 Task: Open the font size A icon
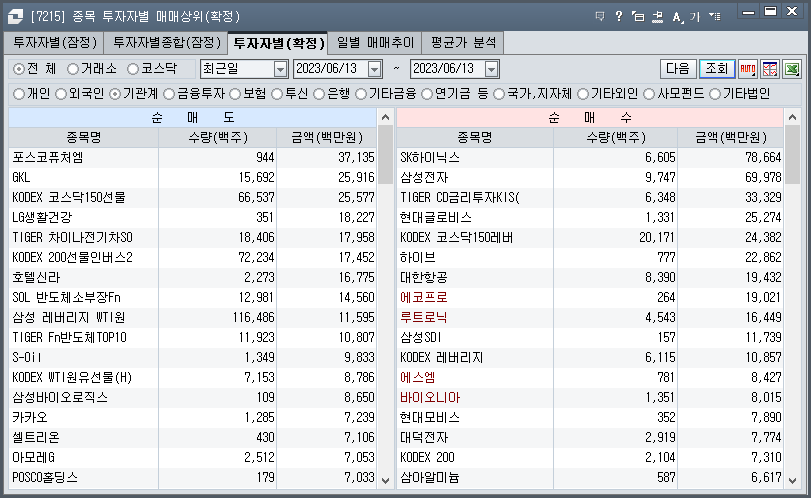(x=677, y=17)
